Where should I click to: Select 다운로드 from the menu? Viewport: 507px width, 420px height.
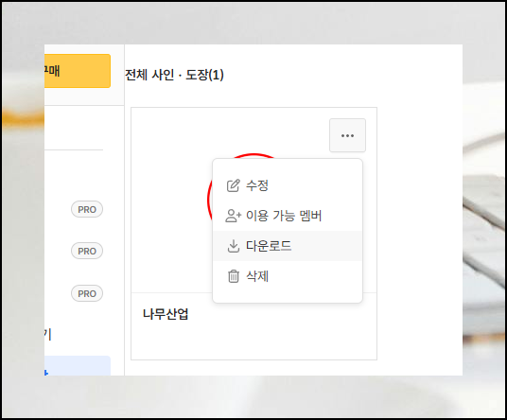click(x=288, y=246)
